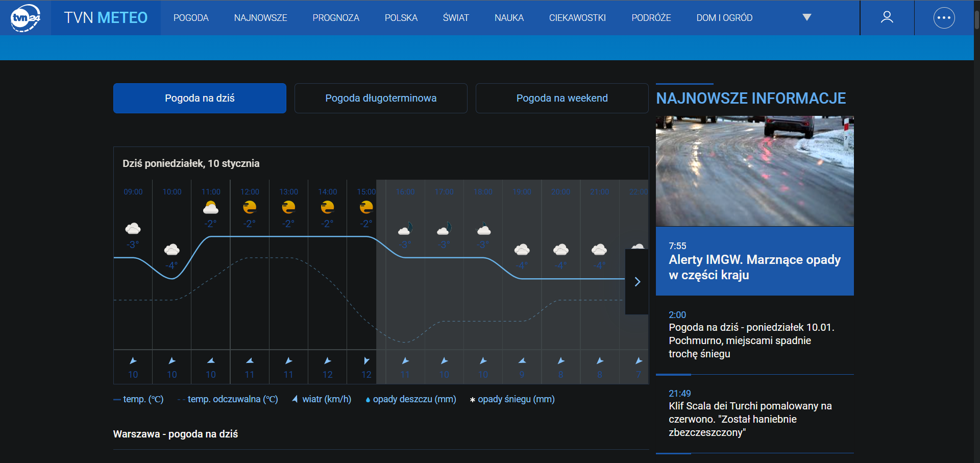
Task: Click the 11:00 sun-behind-cloud icon
Action: (x=211, y=207)
